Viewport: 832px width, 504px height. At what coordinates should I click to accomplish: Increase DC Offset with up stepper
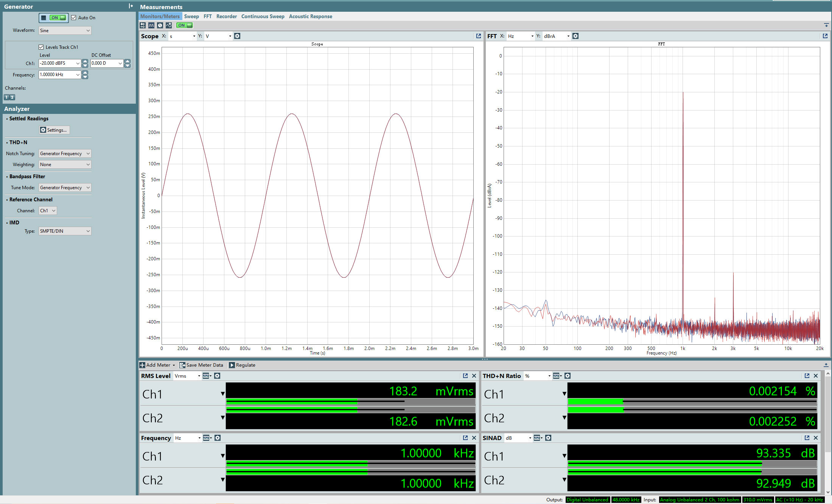tap(128, 61)
